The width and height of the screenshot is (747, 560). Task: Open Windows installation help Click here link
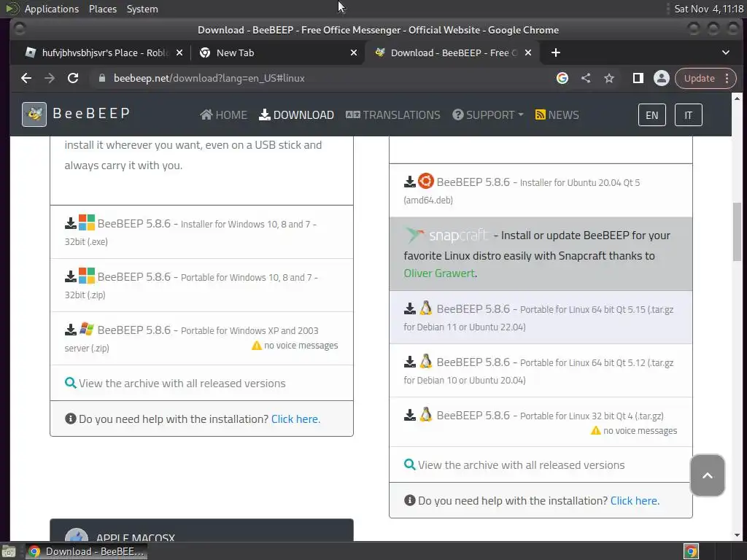[x=296, y=419]
